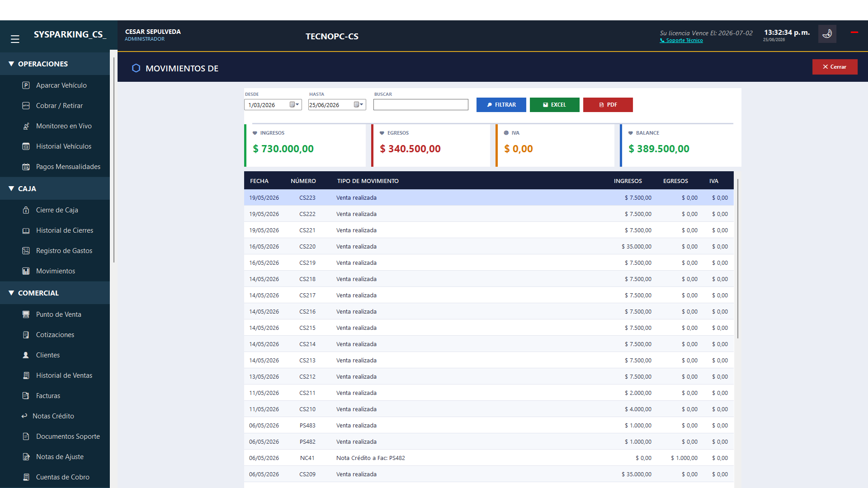Screen dimensions: 868x488
Task: Select row number CS211
Action: (489, 393)
